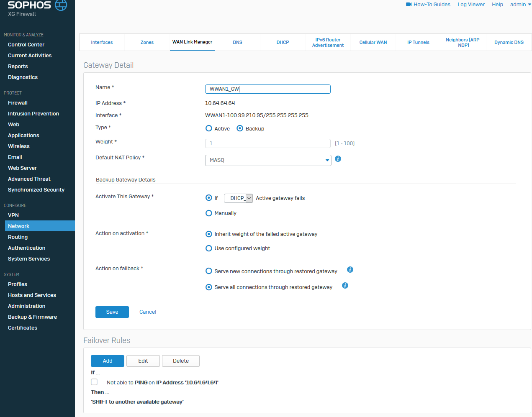
Task: Open Firewall in the sidebar
Action: 18,103
